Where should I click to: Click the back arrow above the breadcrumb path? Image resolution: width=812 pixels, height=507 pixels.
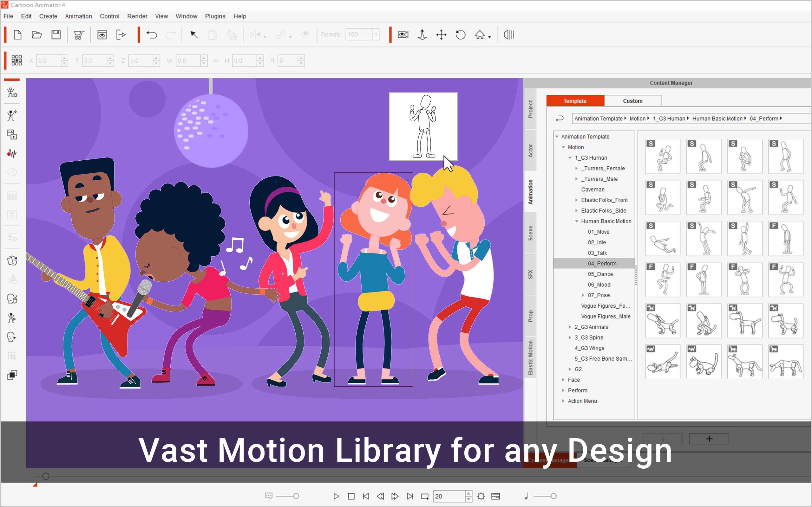tap(560, 119)
